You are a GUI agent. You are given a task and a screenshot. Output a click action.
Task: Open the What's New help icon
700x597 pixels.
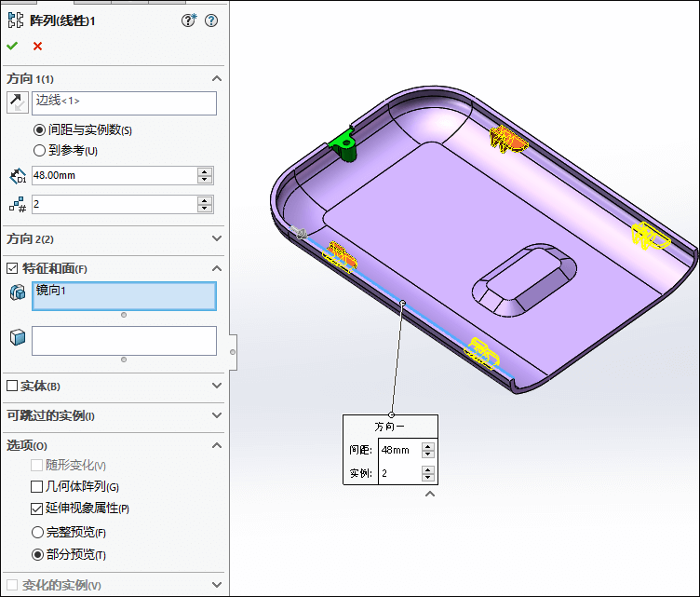(188, 20)
